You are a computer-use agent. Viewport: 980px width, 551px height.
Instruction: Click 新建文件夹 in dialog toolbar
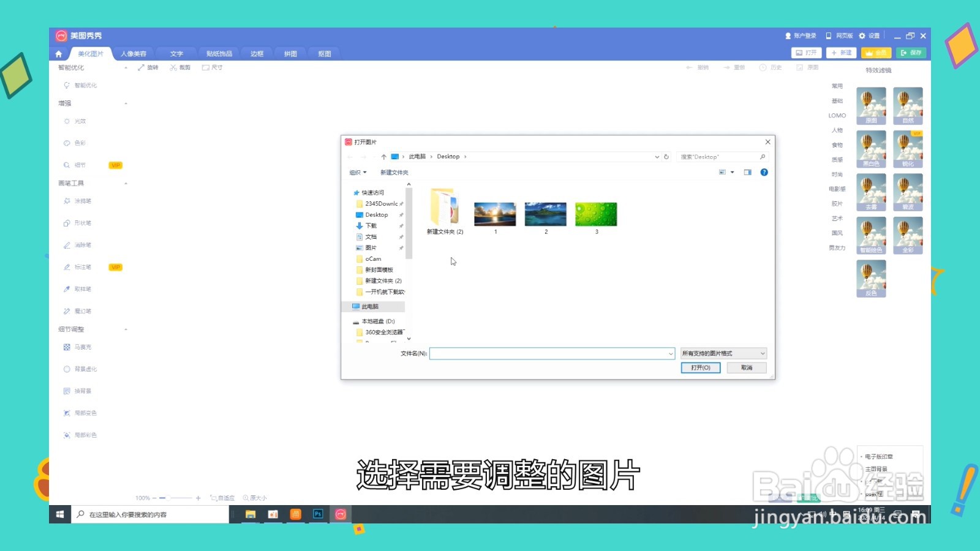point(394,173)
